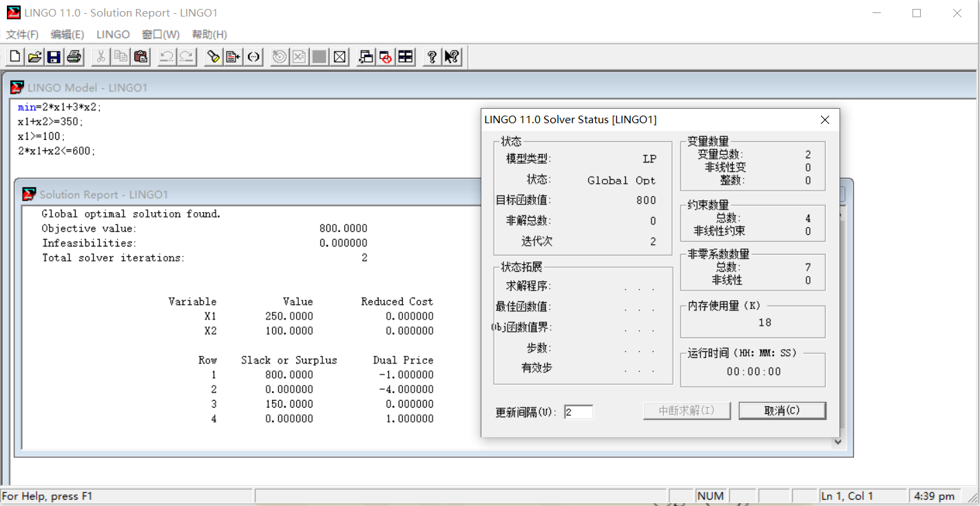Click the Paste clipboard icon

(140, 57)
